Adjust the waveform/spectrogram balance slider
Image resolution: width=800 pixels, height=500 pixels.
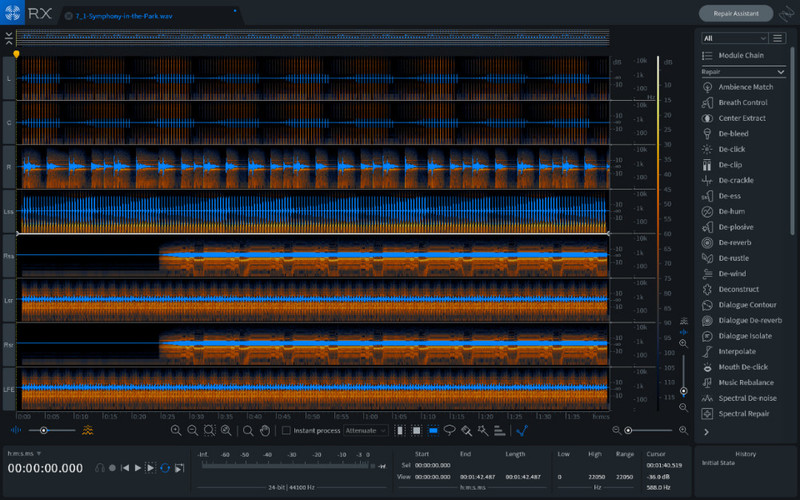point(44,430)
